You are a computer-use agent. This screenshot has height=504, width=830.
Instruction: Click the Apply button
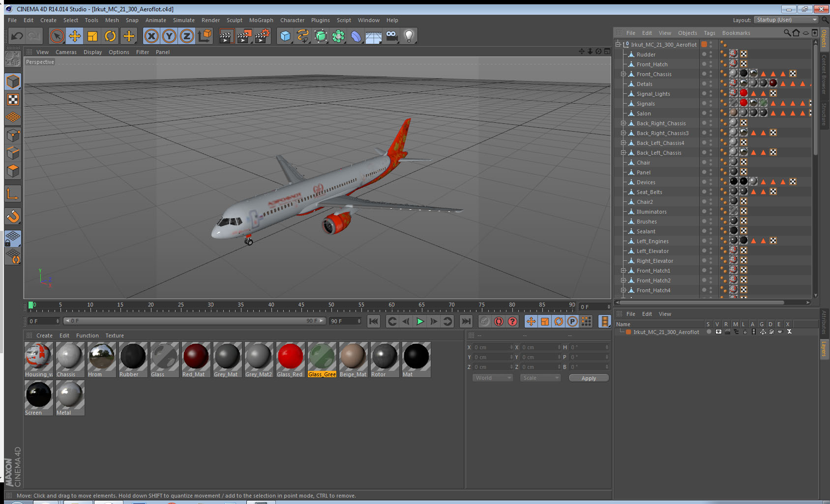coord(589,378)
